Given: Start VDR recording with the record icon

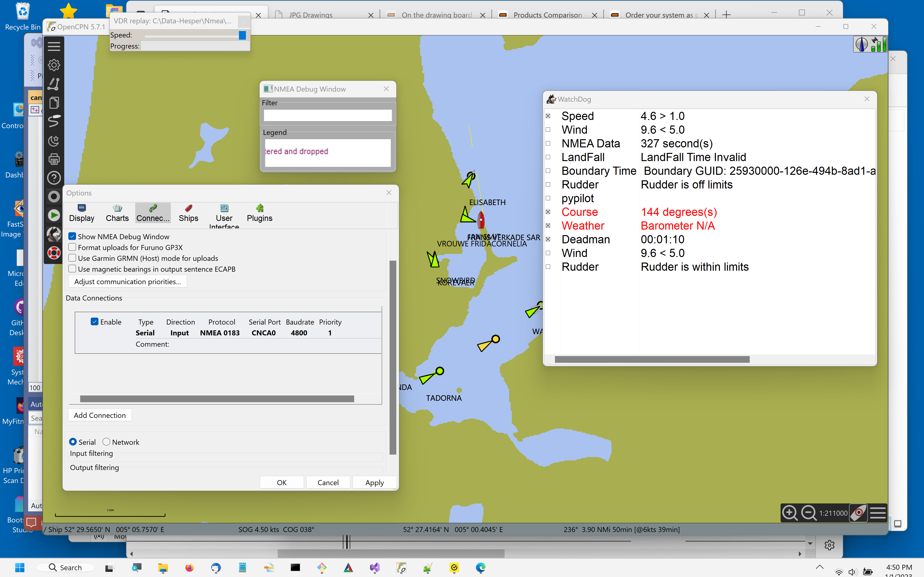Looking at the screenshot, I should (54, 196).
